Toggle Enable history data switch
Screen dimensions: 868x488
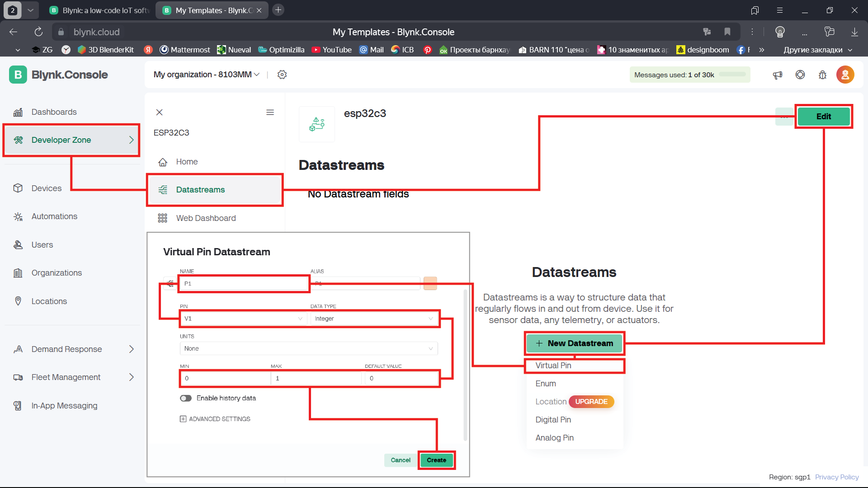[186, 398]
